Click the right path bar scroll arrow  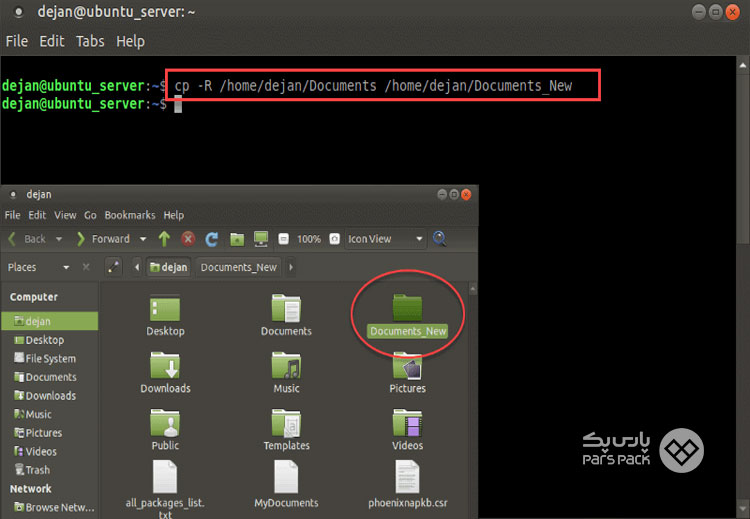290,267
